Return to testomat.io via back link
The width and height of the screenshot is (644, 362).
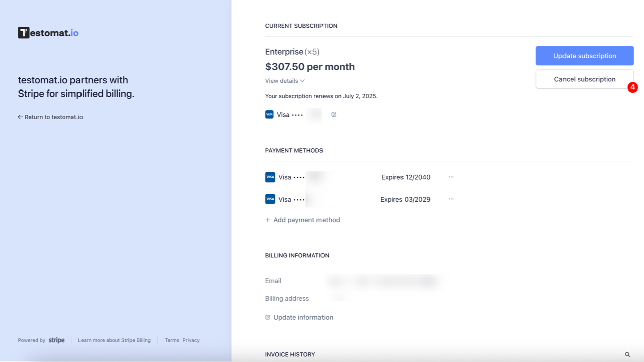tap(50, 117)
